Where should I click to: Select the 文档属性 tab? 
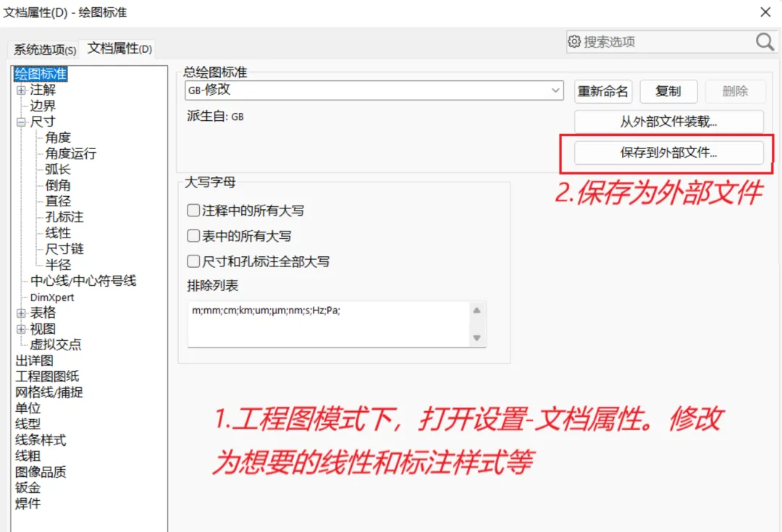[119, 48]
